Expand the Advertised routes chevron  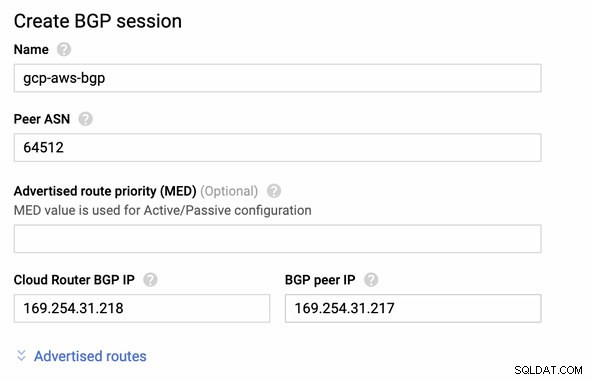pyautogui.click(x=22, y=355)
